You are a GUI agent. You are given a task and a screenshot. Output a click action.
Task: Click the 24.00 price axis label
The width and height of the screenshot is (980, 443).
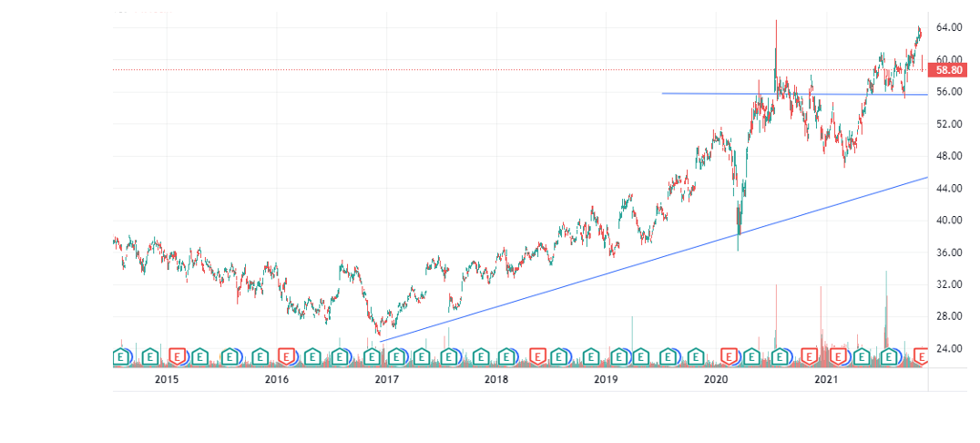(x=948, y=348)
